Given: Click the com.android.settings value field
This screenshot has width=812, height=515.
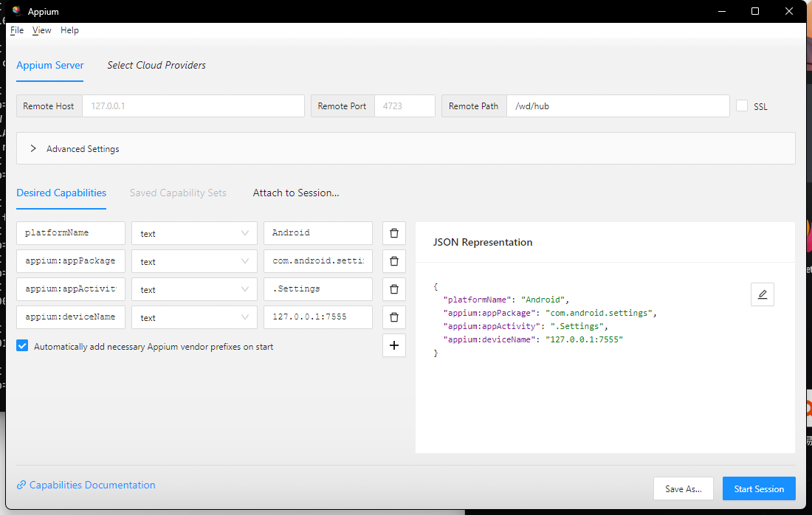Looking at the screenshot, I should point(318,261).
